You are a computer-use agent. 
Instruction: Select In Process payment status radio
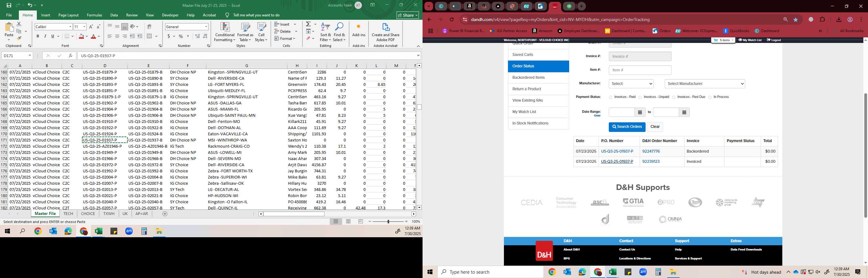pyautogui.click(x=710, y=98)
